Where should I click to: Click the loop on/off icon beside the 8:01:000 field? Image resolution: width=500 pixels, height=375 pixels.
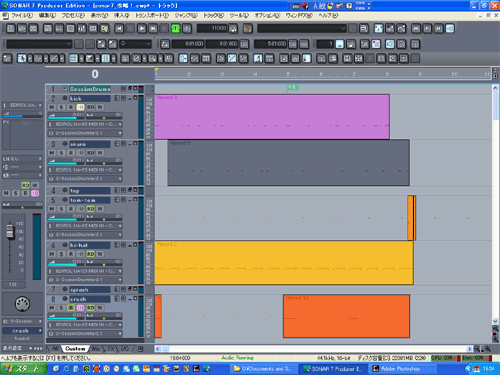click(165, 44)
